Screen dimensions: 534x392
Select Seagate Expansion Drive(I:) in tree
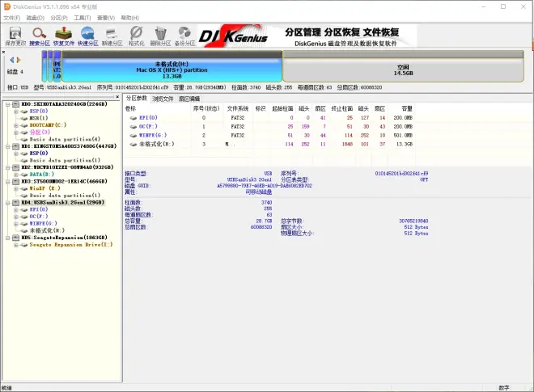click(71, 244)
